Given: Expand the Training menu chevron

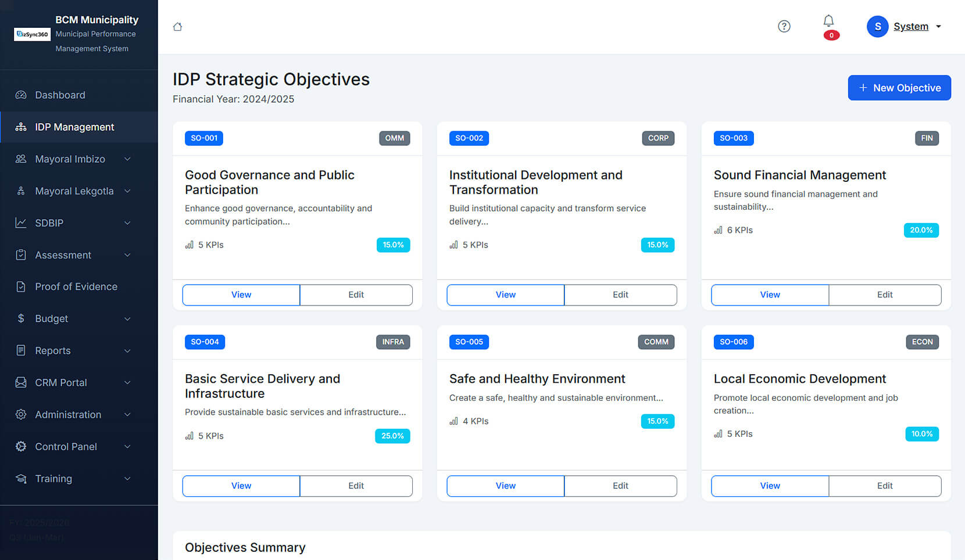Looking at the screenshot, I should click(x=127, y=479).
